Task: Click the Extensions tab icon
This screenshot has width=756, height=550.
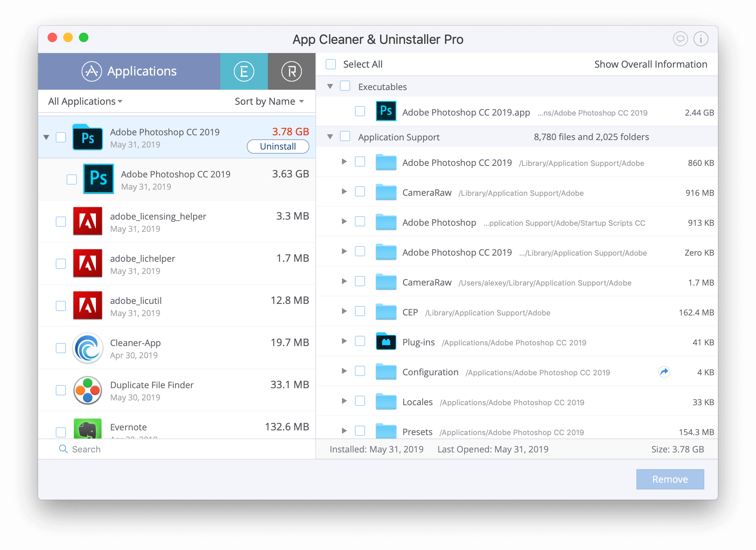Action: (x=244, y=72)
